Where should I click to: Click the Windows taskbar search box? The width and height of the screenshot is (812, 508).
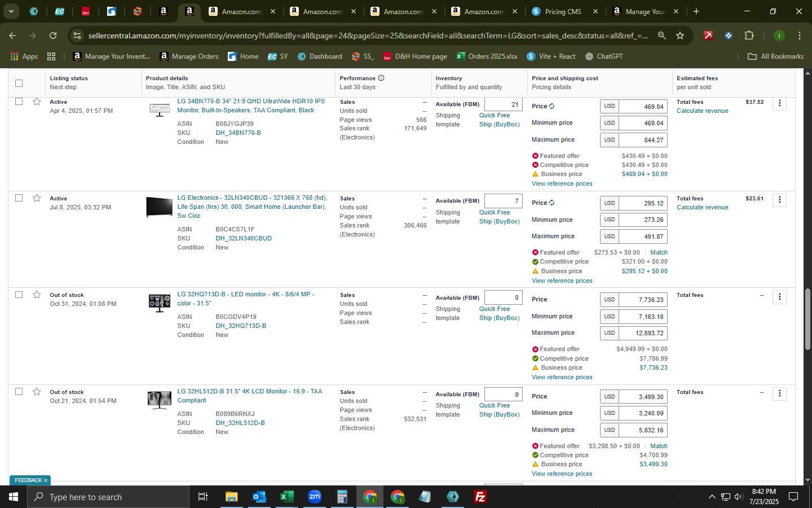(x=108, y=497)
